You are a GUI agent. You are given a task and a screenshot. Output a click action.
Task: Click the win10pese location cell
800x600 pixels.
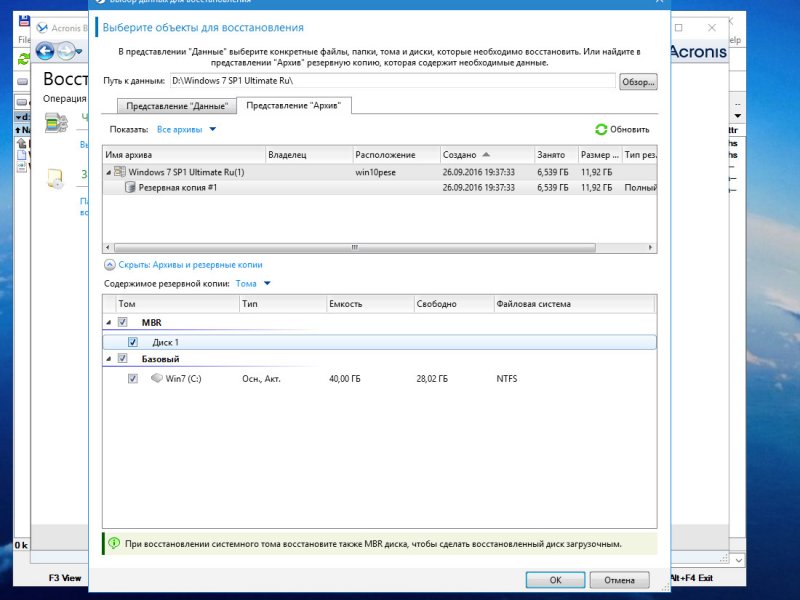tap(376, 172)
